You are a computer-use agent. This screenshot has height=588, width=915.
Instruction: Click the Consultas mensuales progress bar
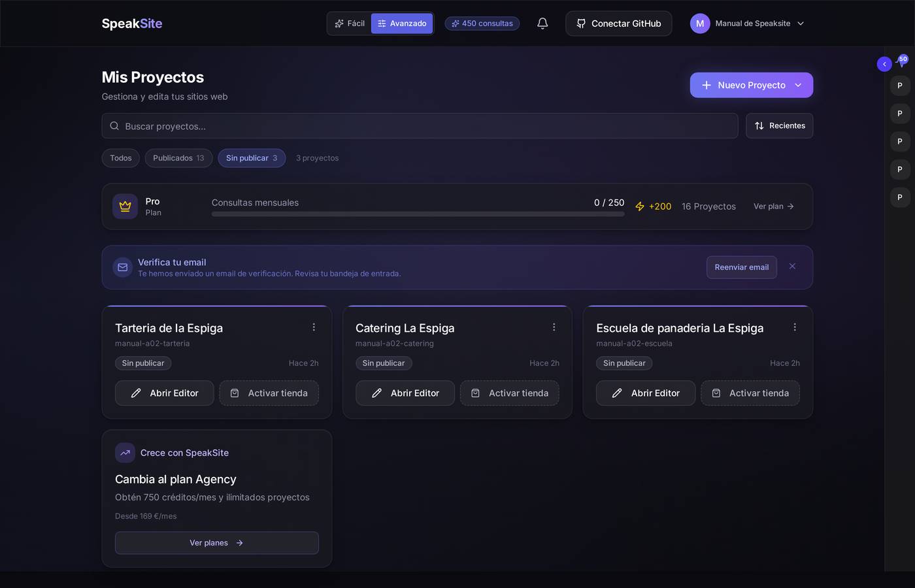(x=418, y=214)
